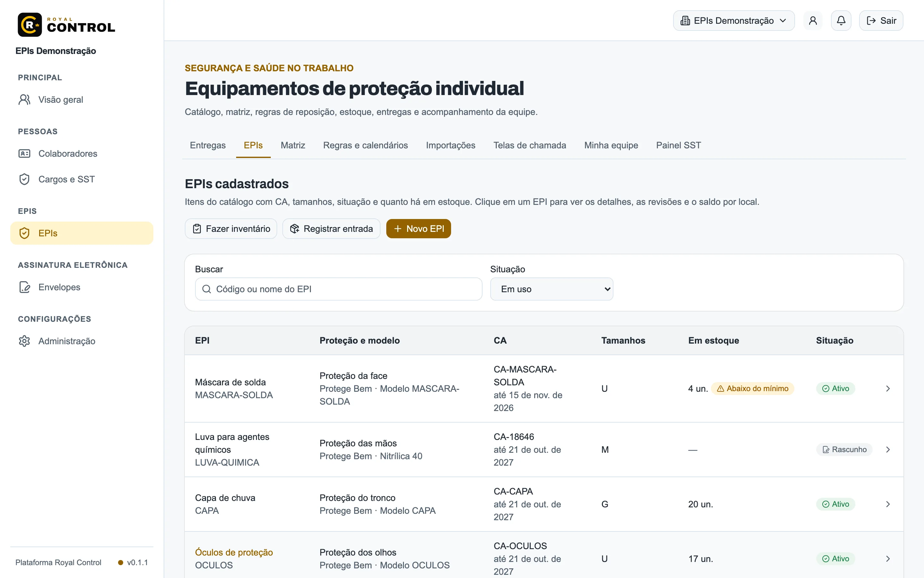Select the EPIs tab
Image resolution: width=924 pixels, height=578 pixels.
click(x=253, y=145)
